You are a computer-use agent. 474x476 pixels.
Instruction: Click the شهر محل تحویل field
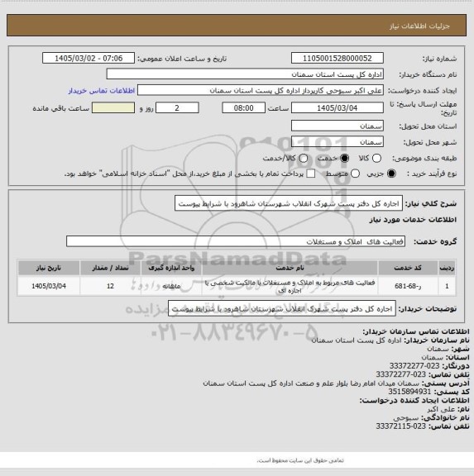point(338,142)
